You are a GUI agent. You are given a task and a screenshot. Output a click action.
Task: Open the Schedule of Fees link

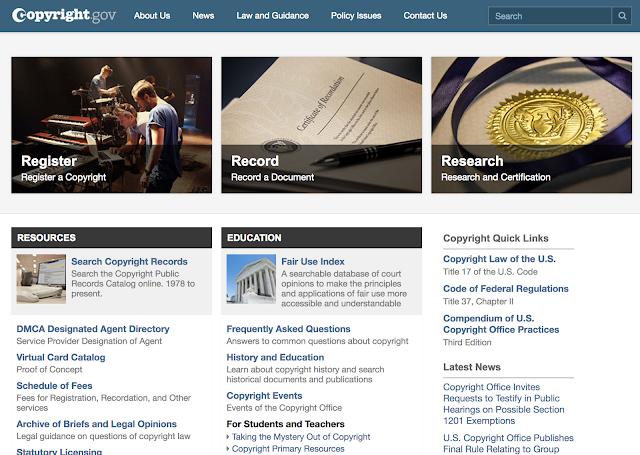54,386
